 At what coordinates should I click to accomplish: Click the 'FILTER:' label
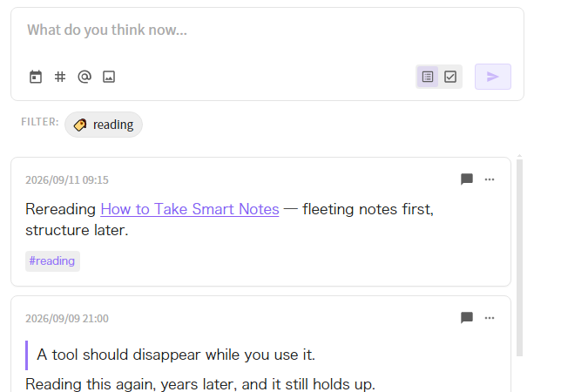pyautogui.click(x=40, y=122)
